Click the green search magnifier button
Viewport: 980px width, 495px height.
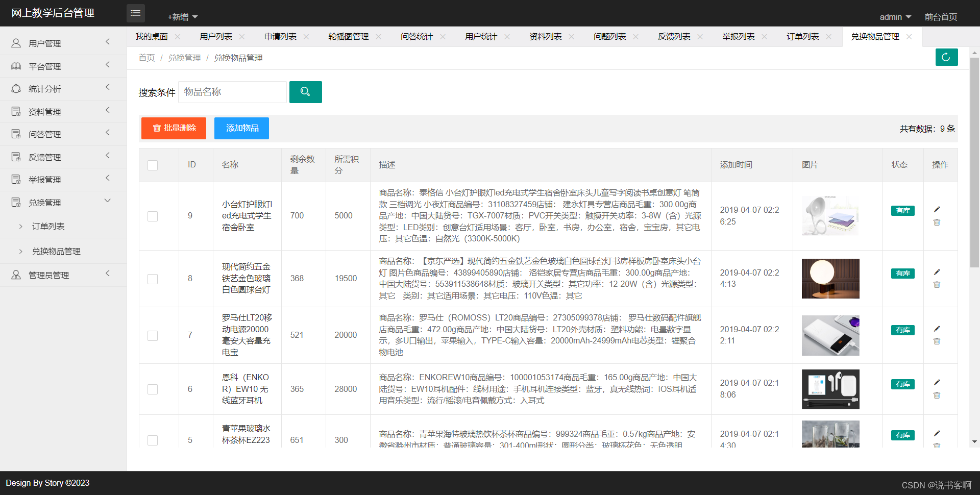(305, 92)
